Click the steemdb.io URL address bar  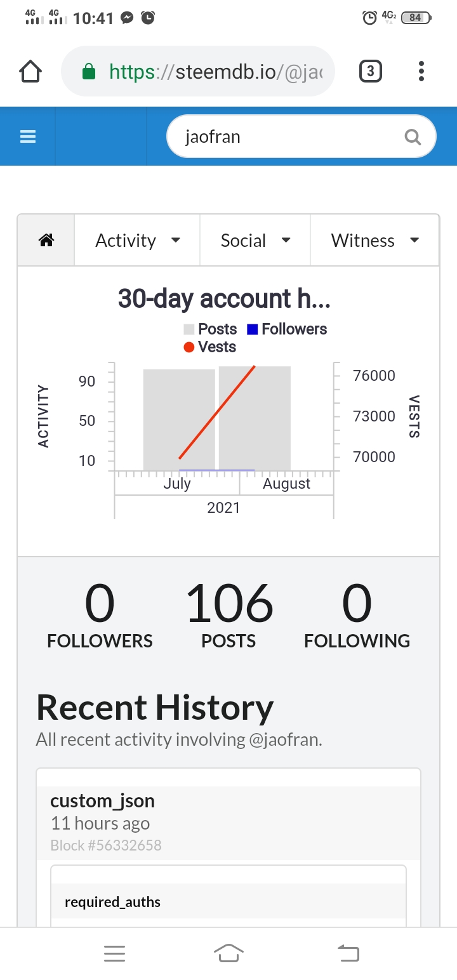[216, 72]
